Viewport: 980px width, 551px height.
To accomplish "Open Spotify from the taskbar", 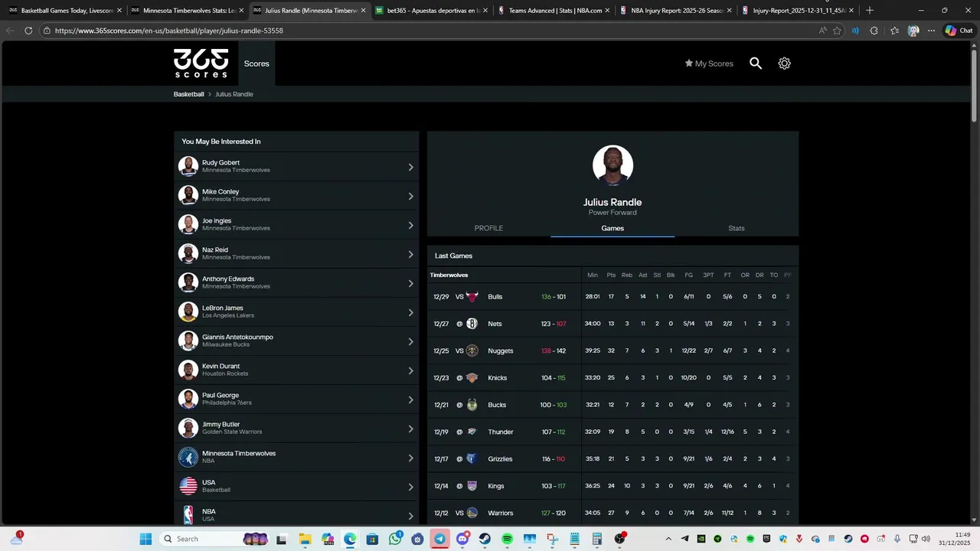I will tap(507, 539).
